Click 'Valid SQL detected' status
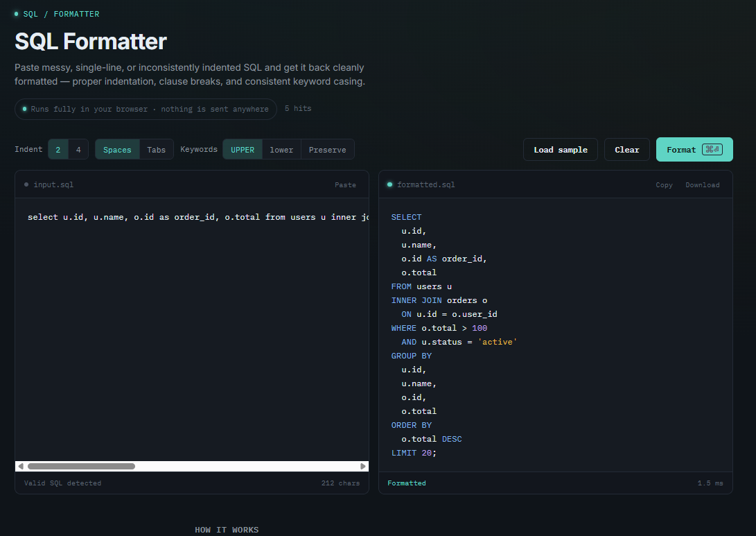Viewport: 756px width, 536px height. pyautogui.click(x=62, y=483)
